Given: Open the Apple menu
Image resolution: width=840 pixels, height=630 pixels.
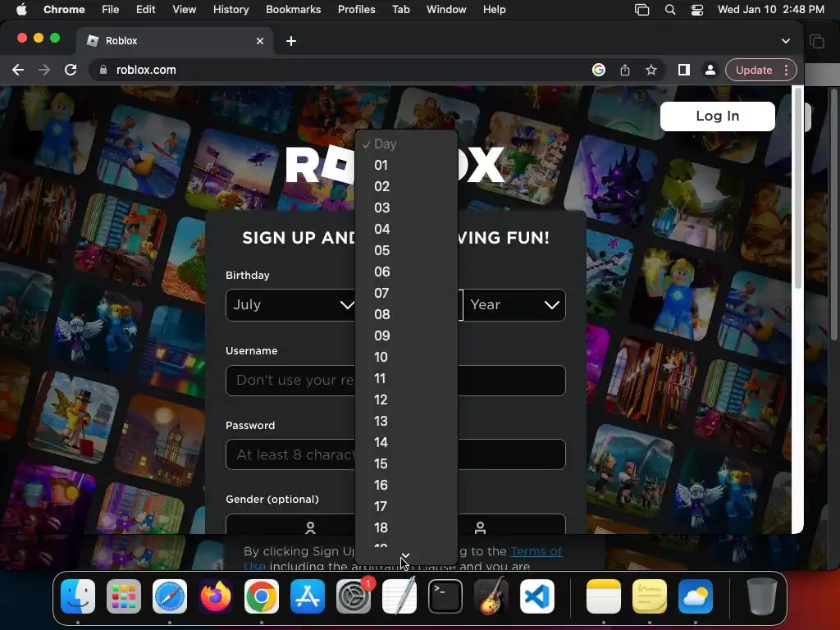Looking at the screenshot, I should tap(21, 10).
